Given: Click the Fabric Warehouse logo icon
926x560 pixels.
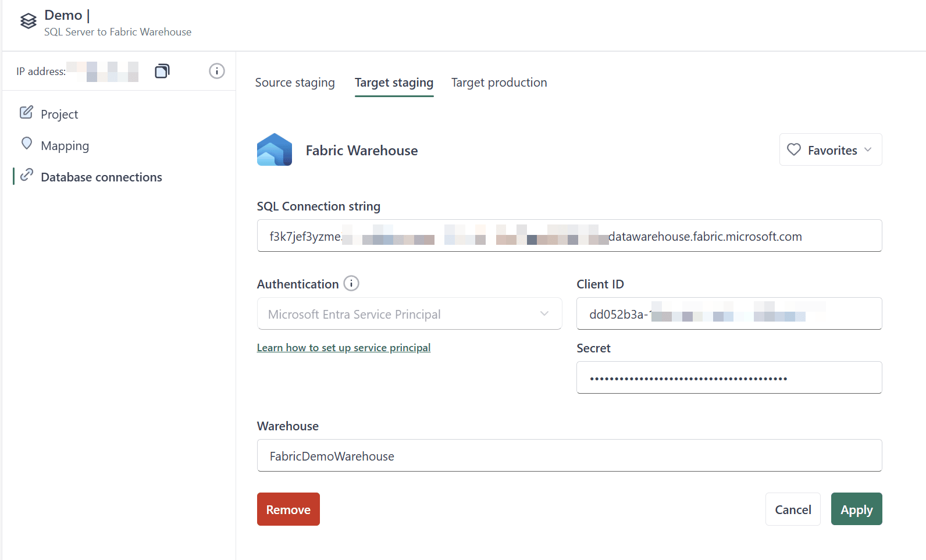Looking at the screenshot, I should pyautogui.click(x=275, y=150).
